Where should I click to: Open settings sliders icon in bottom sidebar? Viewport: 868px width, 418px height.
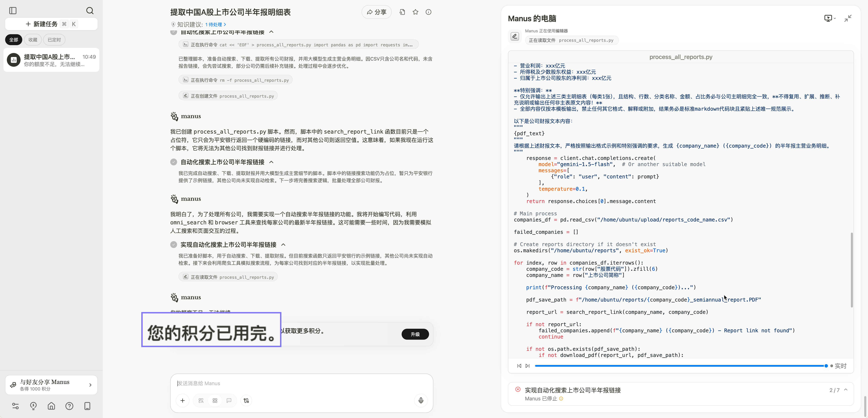coord(15,406)
